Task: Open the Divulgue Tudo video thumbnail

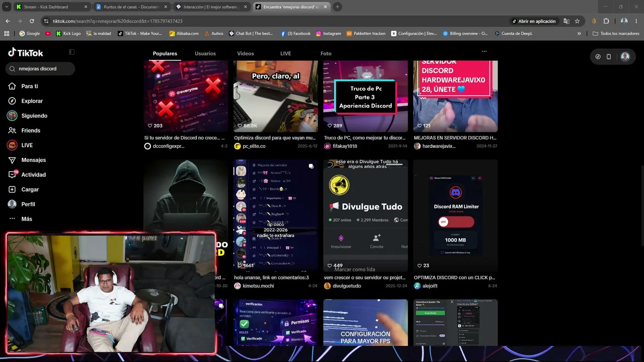Action: coord(365,216)
